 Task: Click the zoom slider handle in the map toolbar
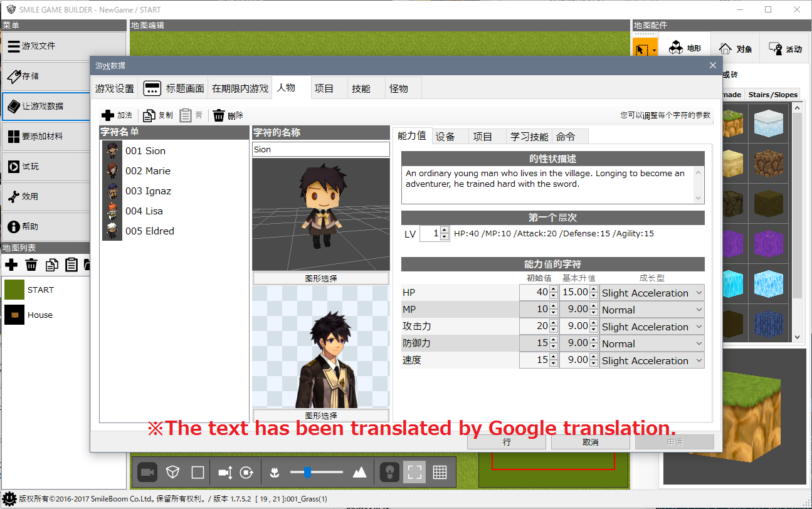[x=307, y=472]
